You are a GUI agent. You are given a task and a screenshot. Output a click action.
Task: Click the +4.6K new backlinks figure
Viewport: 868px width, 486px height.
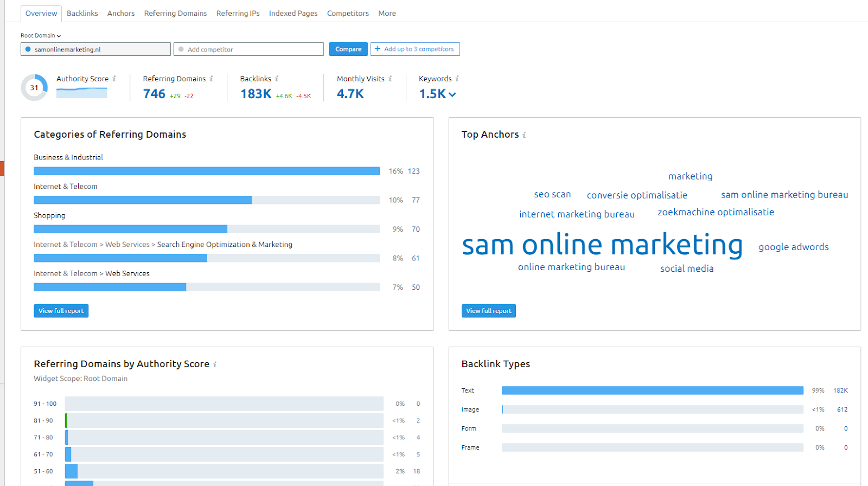284,97
